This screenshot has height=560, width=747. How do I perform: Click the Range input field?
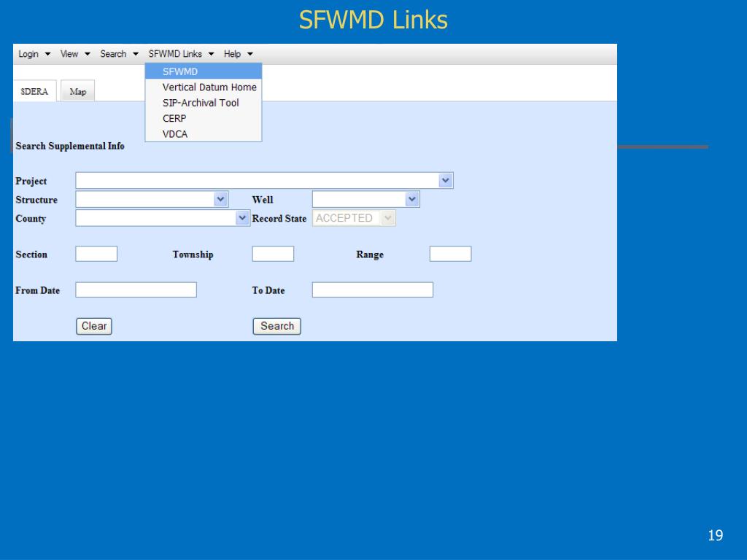tap(451, 254)
